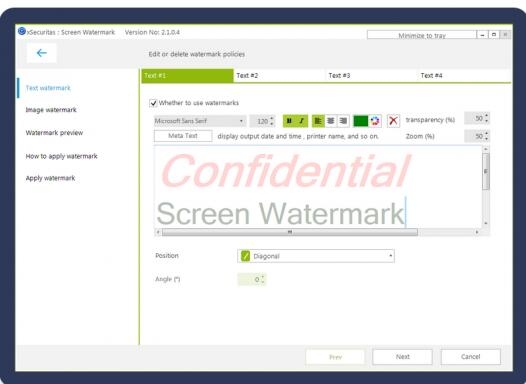This screenshot has width=526, height=384.
Task: Click the xSecuritas app logo icon
Action: coord(22,31)
